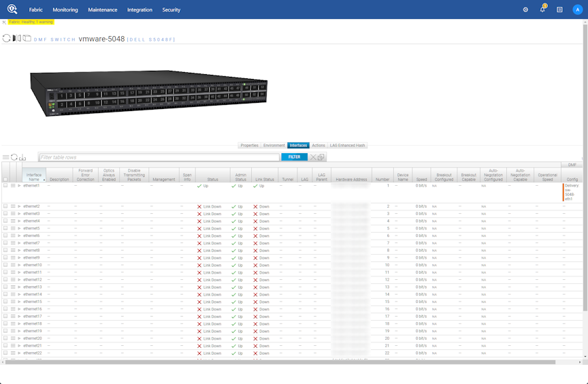Check the ethernet15 row checkbox

click(5, 302)
